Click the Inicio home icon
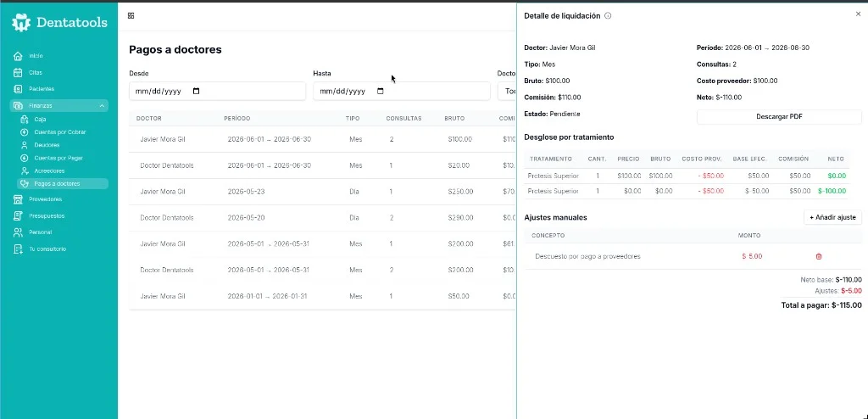Screen dimensions: 868x419 tap(18, 56)
